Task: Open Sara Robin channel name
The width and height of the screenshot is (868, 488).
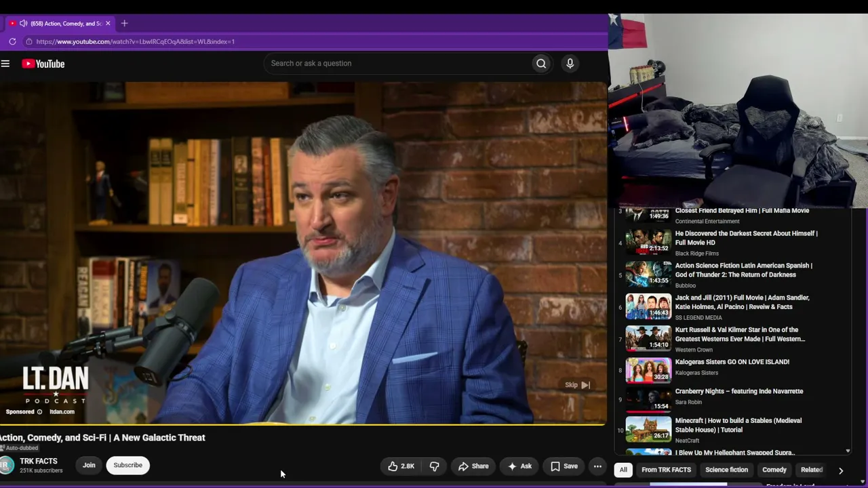Action: point(688,402)
